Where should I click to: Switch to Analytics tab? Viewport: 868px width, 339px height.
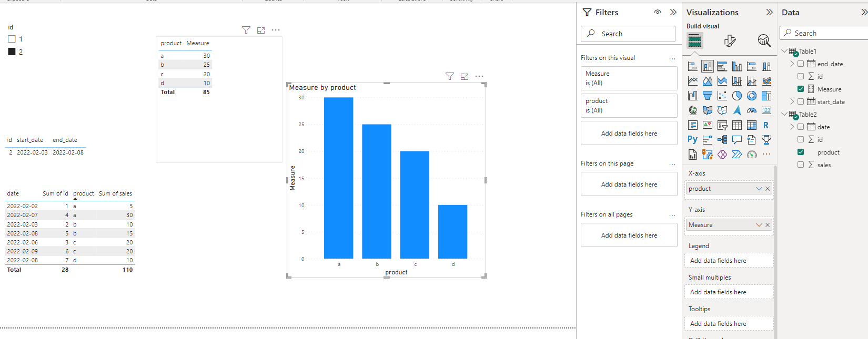click(764, 40)
